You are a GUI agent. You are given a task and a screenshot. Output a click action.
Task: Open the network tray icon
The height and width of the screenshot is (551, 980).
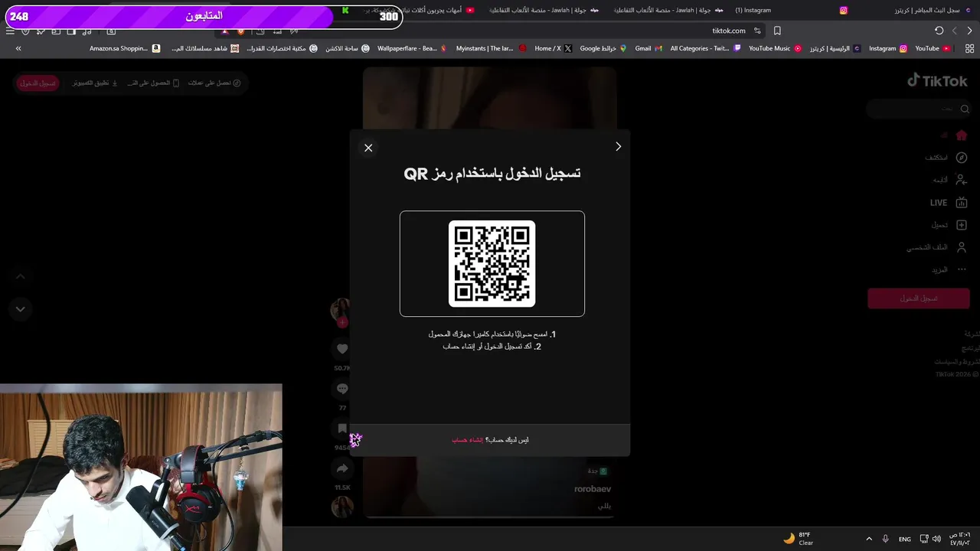coord(924,539)
